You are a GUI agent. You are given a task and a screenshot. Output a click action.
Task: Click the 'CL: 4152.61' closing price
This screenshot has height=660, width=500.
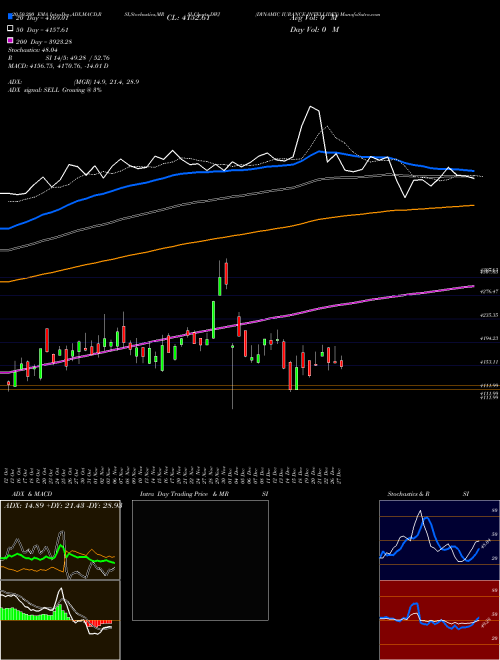(x=188, y=18)
